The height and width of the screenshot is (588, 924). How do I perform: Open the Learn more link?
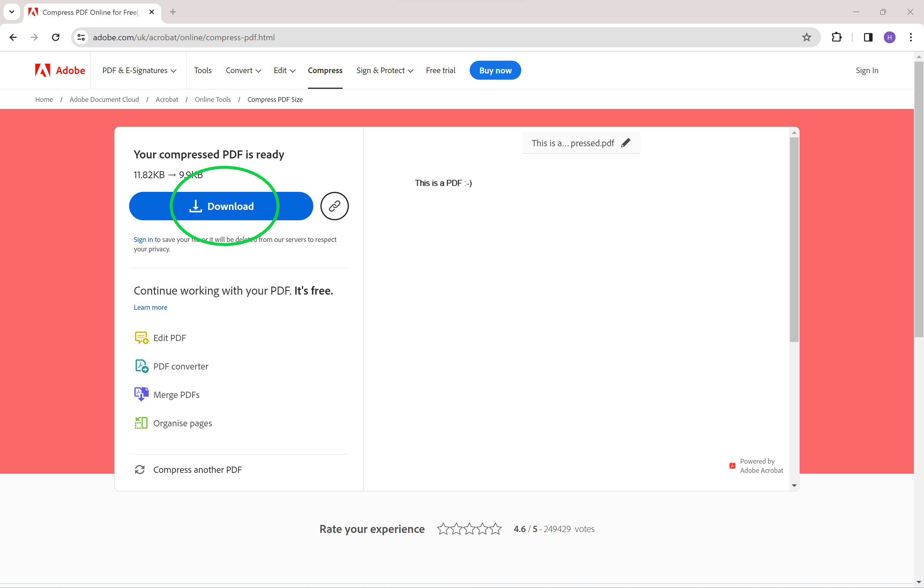tap(150, 307)
